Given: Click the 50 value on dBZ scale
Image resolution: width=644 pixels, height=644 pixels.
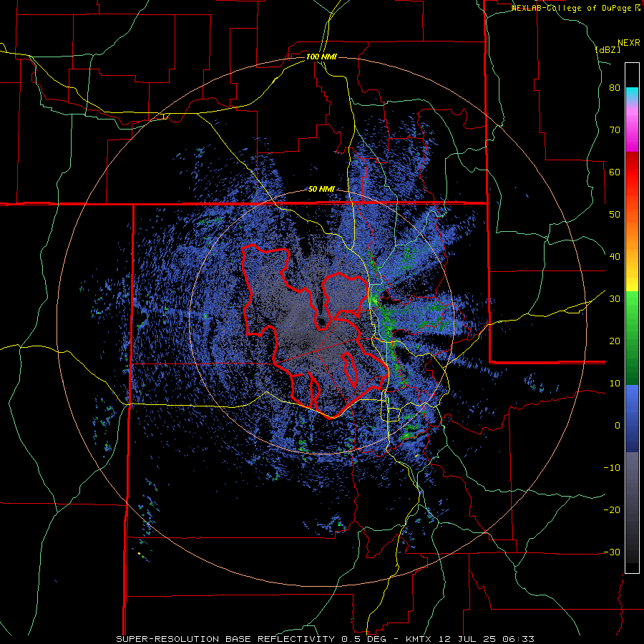Looking at the screenshot, I should [615, 215].
